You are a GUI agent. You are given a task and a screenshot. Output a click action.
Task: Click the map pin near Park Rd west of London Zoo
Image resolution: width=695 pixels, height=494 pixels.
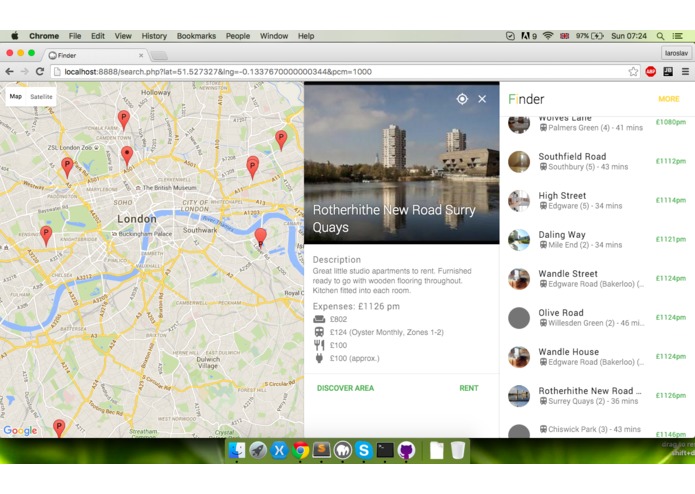[x=67, y=167]
